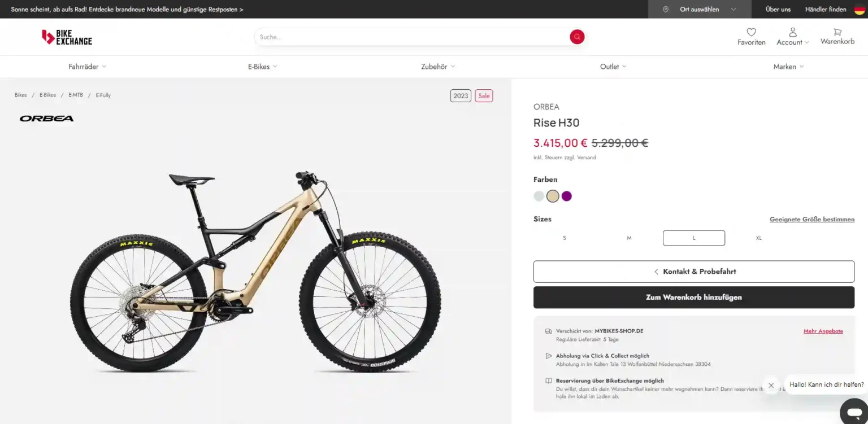The width and height of the screenshot is (868, 424).
Task: Open the Warenkorb cart icon
Action: point(837,33)
